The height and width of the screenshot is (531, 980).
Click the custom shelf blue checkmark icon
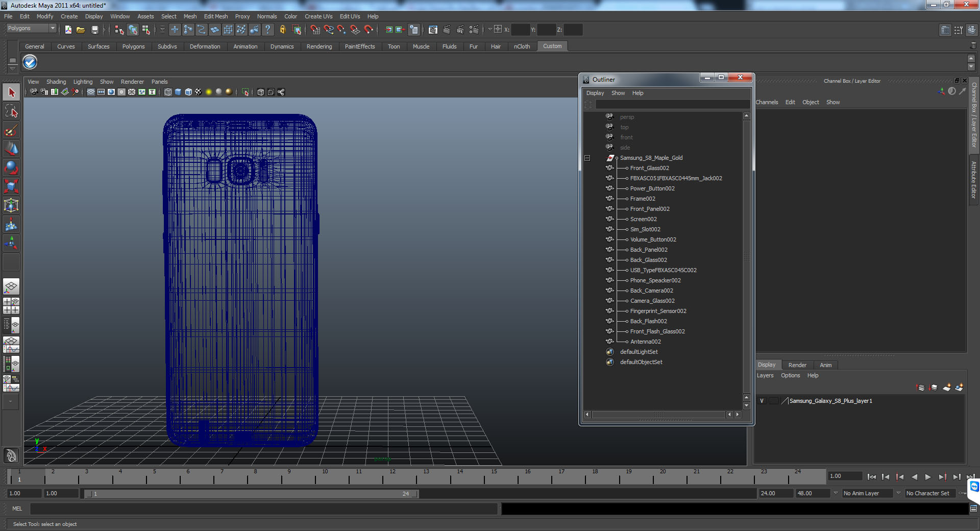coord(30,62)
